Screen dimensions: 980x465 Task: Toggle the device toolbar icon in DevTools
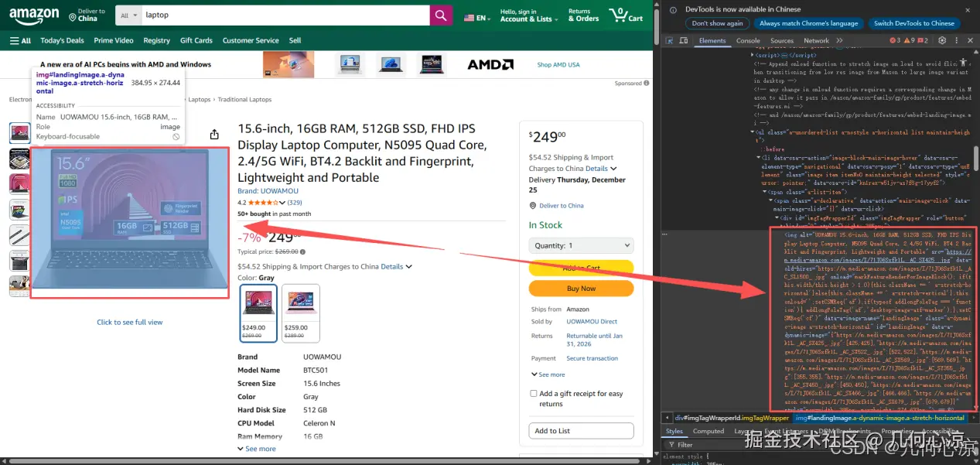(685, 40)
